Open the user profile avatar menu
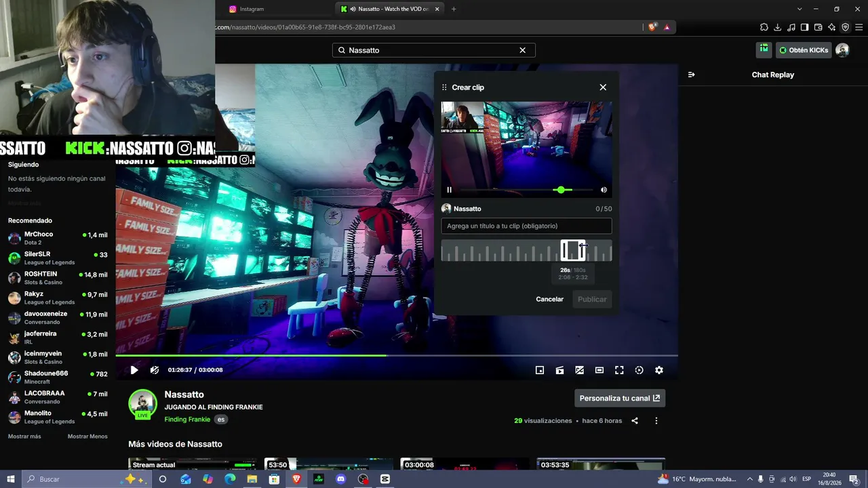 point(842,50)
